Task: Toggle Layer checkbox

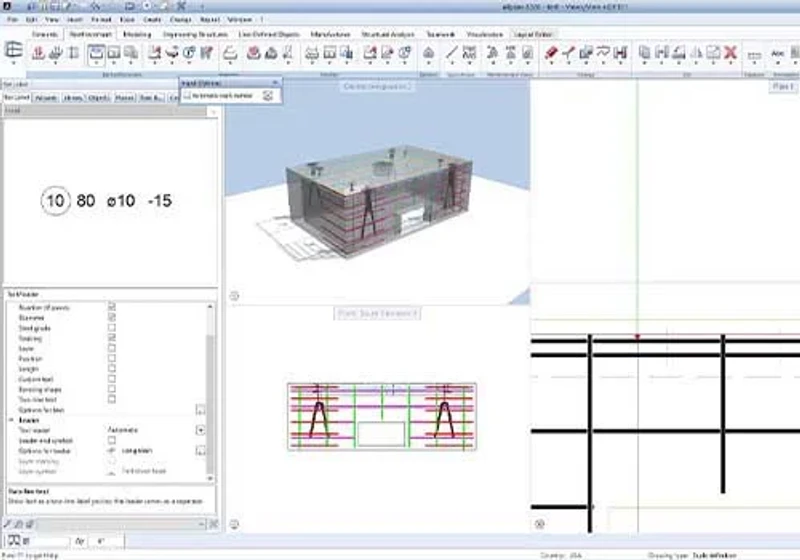Action: [x=112, y=348]
